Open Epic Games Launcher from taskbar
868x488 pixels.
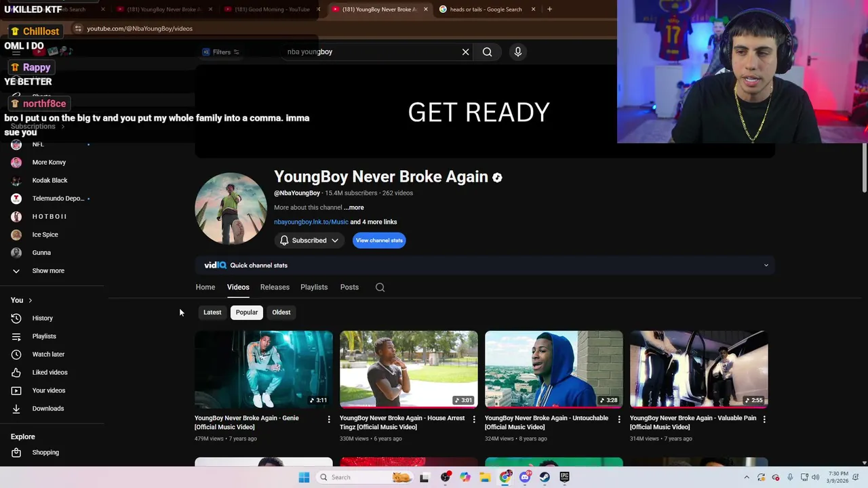pyautogui.click(x=564, y=477)
